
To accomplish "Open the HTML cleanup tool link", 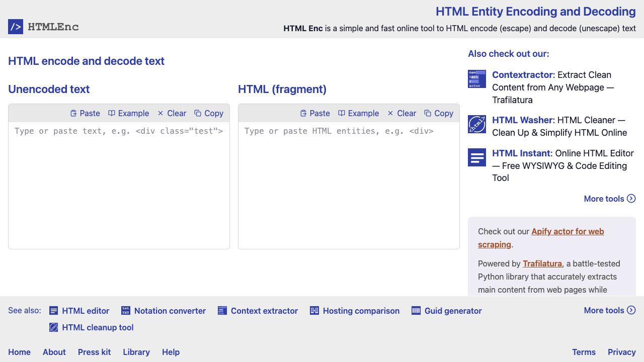I will (92, 327).
